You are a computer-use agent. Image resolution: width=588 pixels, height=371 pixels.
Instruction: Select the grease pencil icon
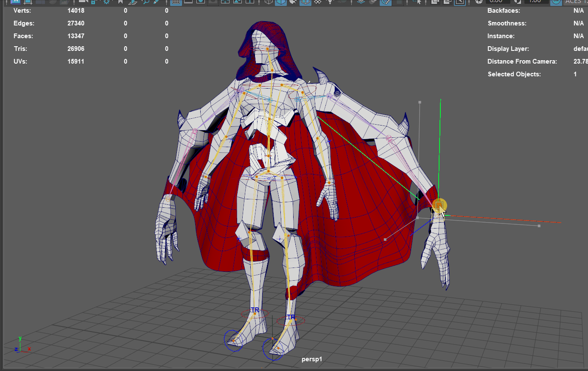pos(157,2)
